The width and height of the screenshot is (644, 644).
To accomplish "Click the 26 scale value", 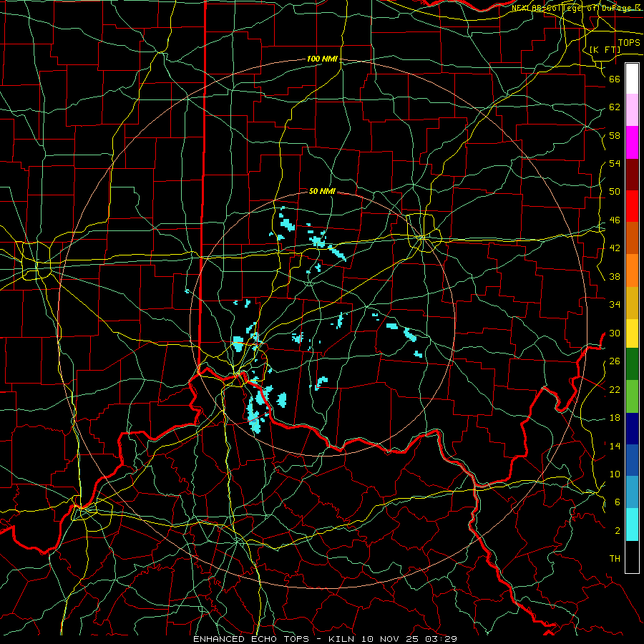I will [615, 361].
